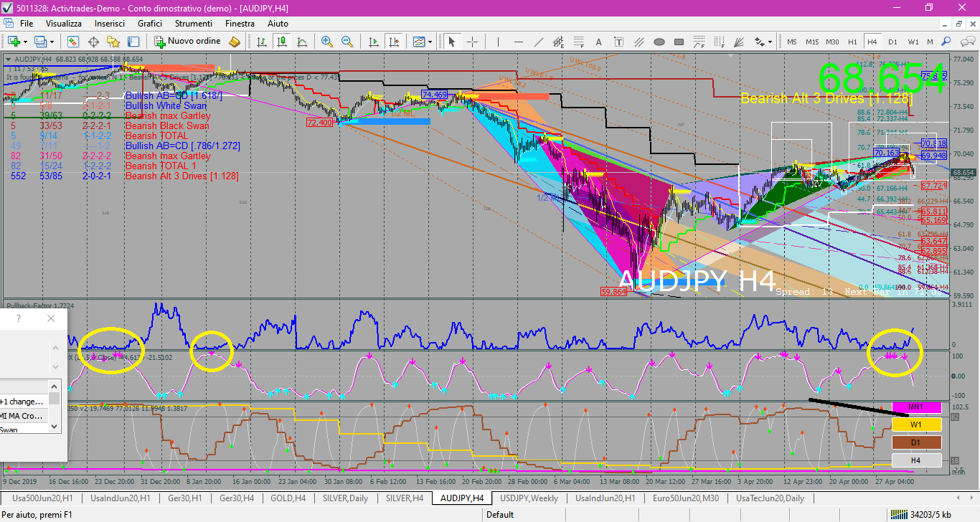This screenshot has height=522, width=980.
Task: Switch to GOLD,H4 chart tab
Action: pyautogui.click(x=288, y=498)
